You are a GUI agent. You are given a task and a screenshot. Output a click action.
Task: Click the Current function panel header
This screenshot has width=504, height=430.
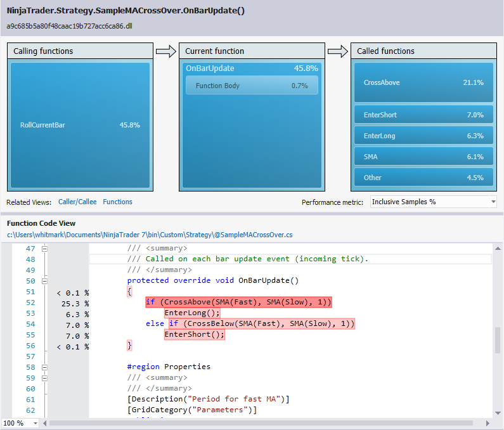252,51
